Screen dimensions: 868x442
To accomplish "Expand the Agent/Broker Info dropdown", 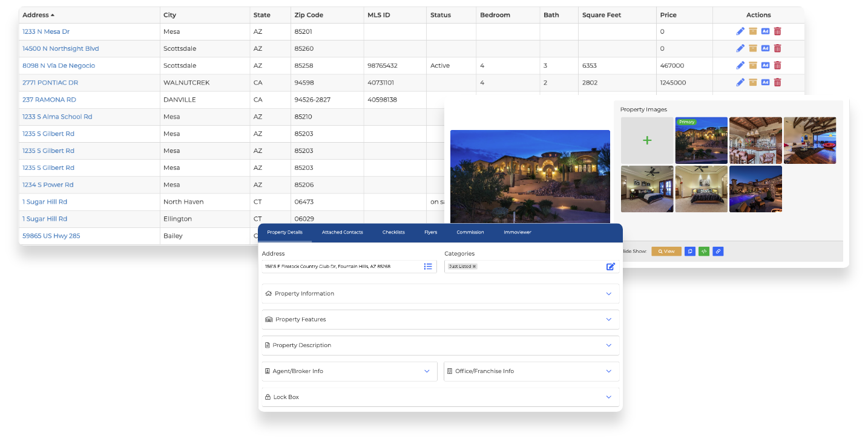I will tap(349, 371).
